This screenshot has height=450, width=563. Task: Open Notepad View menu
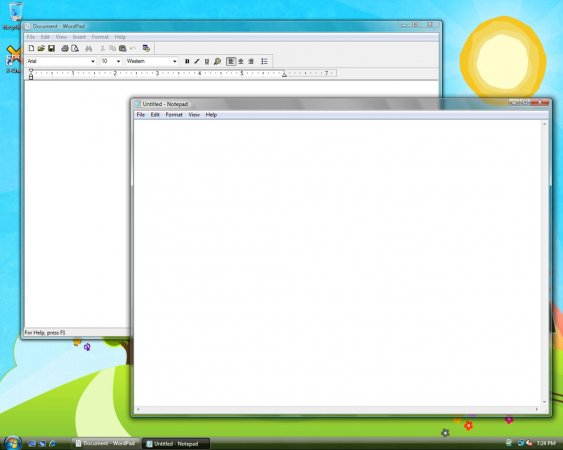pos(194,115)
